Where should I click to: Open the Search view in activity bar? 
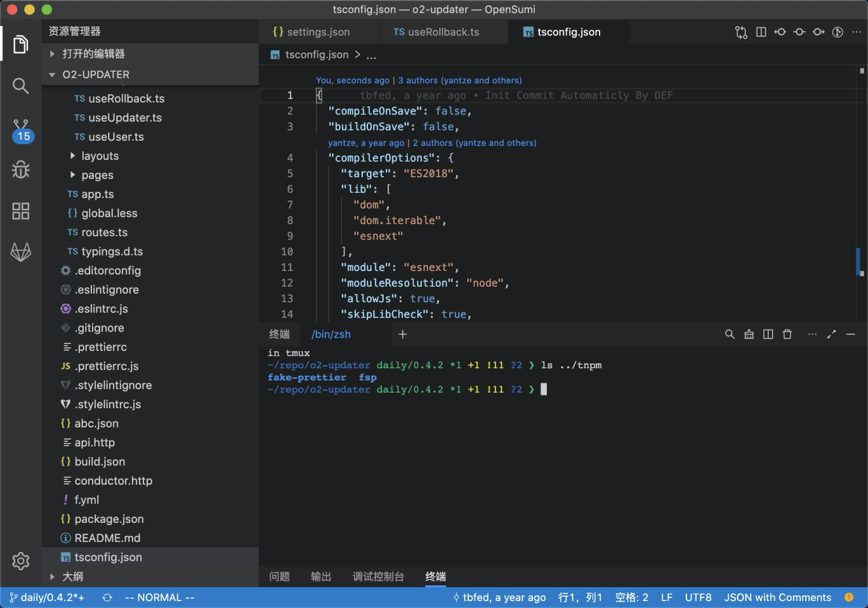21,86
